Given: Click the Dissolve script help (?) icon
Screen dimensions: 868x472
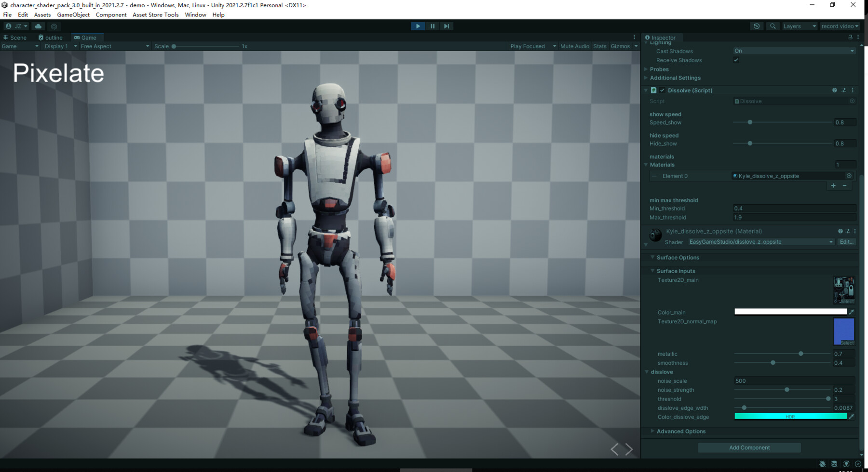Looking at the screenshot, I should 834,90.
